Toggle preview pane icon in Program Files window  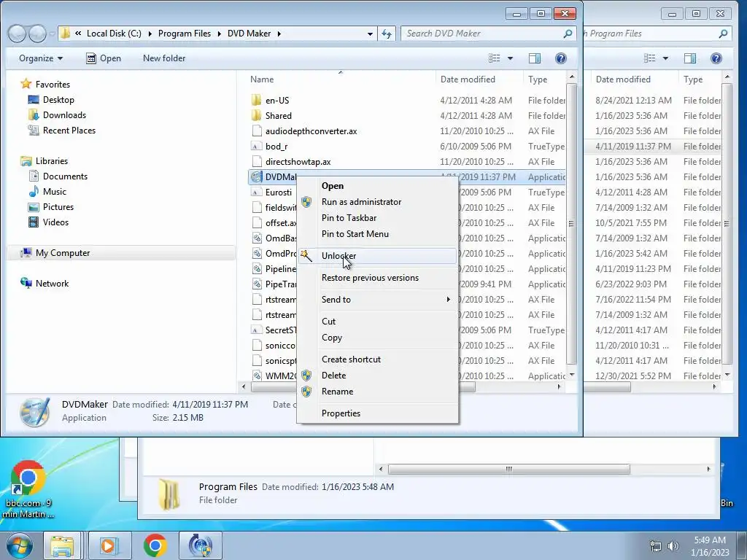(690, 58)
